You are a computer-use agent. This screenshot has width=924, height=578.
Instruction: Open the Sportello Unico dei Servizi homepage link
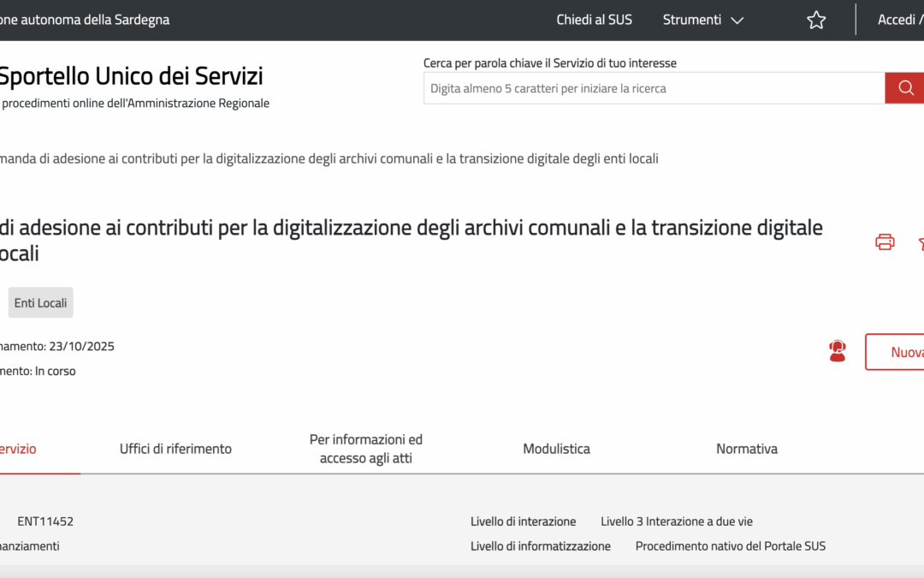click(x=131, y=75)
